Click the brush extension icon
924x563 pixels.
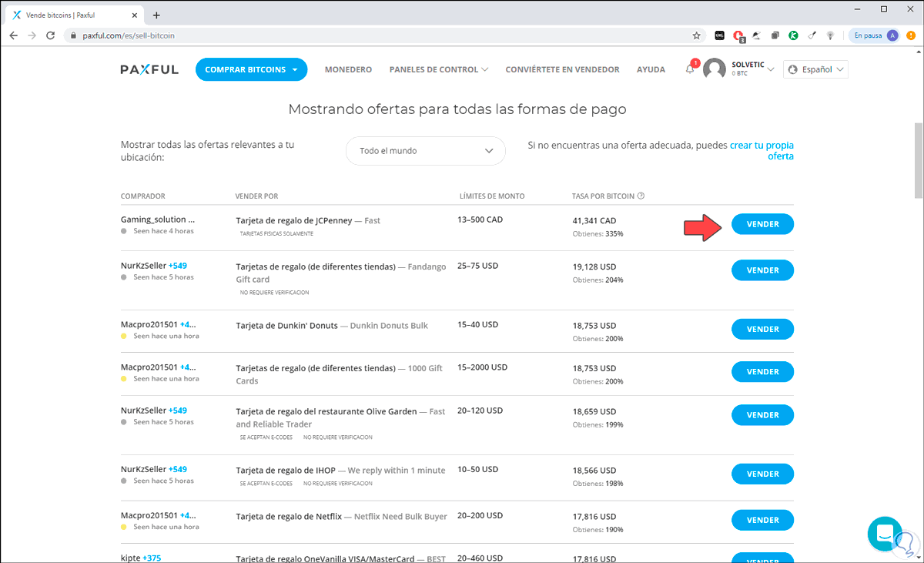pos(812,35)
